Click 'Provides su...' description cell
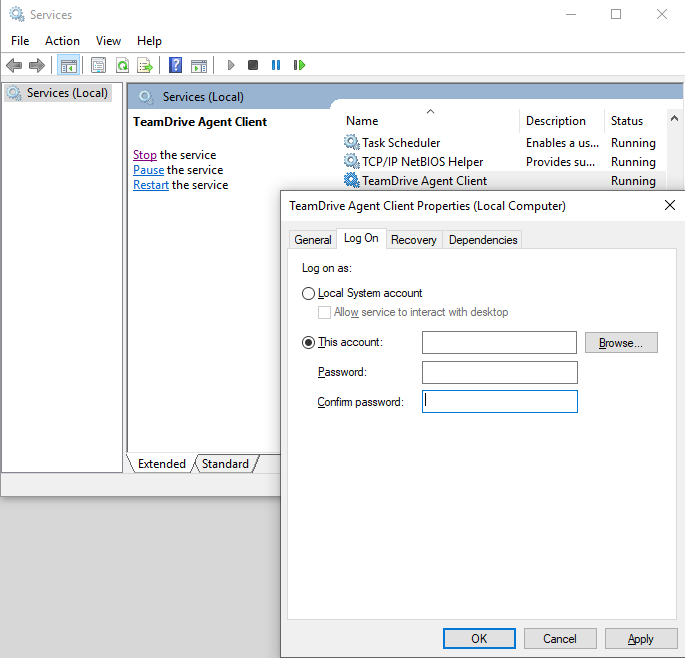The height and width of the screenshot is (658, 685). [x=560, y=162]
